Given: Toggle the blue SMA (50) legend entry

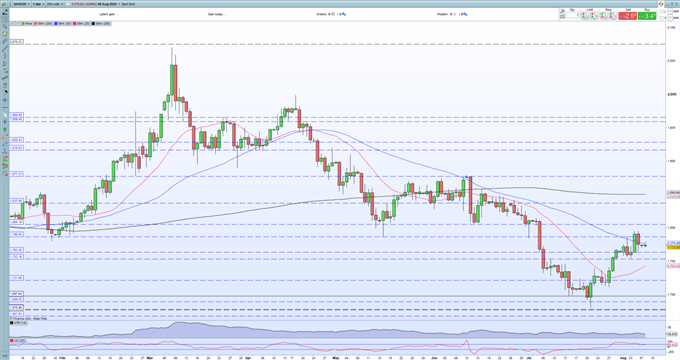Looking at the screenshot, I should (x=63, y=23).
